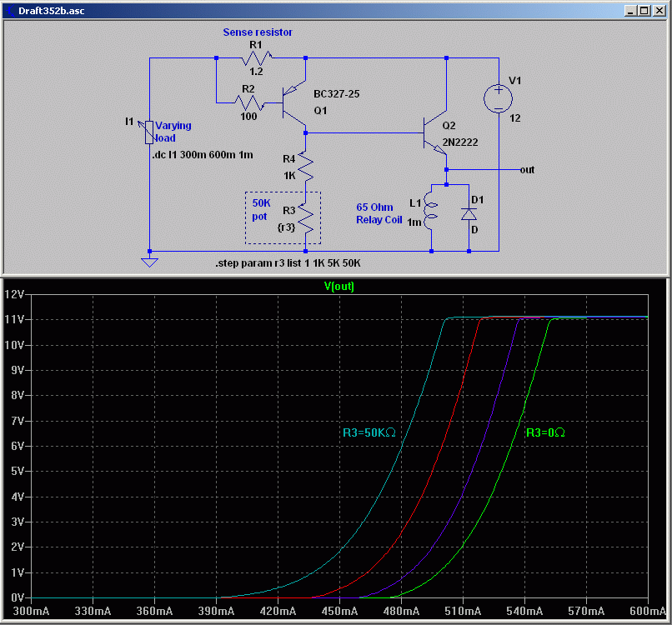Click the 'R3=50KΩ' plot annotation
This screenshot has width=672, height=625.
point(369,432)
